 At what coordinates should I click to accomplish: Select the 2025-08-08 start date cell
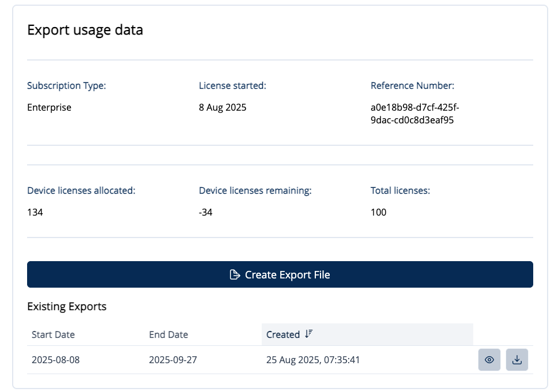click(56, 360)
